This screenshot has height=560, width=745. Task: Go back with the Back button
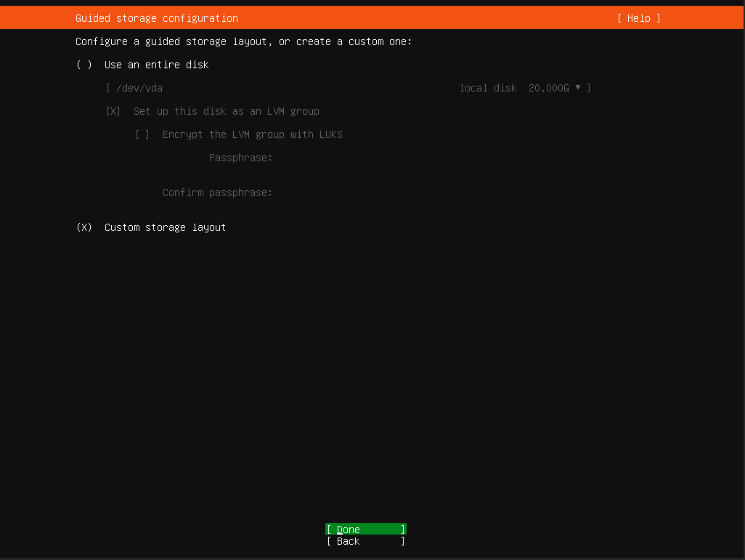365,541
